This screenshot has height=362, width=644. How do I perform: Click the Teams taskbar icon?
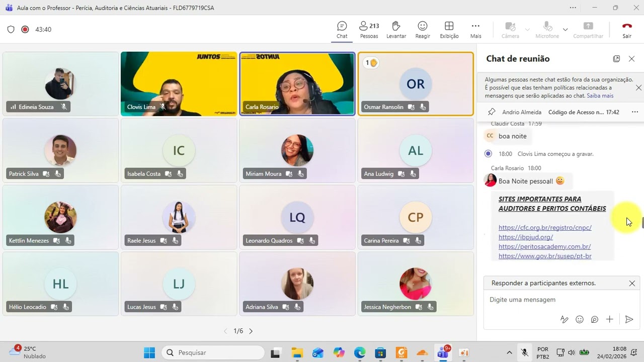click(x=443, y=352)
